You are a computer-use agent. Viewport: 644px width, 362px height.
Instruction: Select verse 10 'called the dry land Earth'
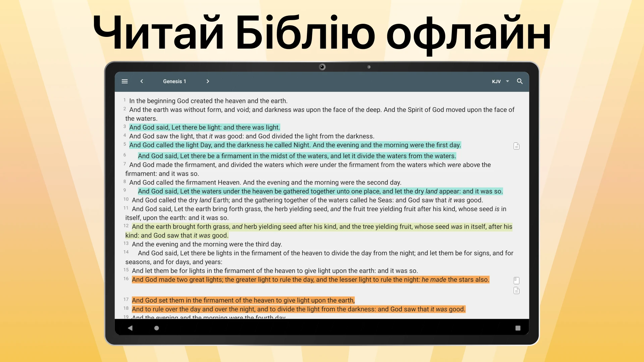pyautogui.click(x=307, y=200)
